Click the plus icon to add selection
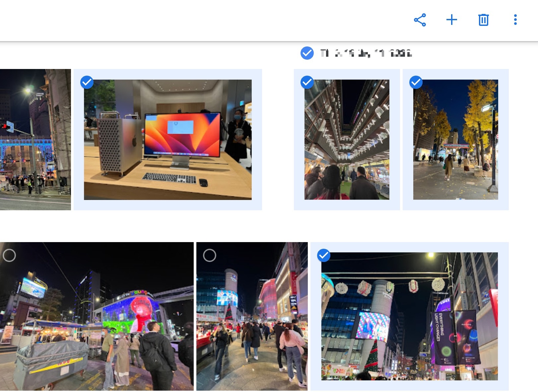The image size is (538, 392). coord(452,21)
